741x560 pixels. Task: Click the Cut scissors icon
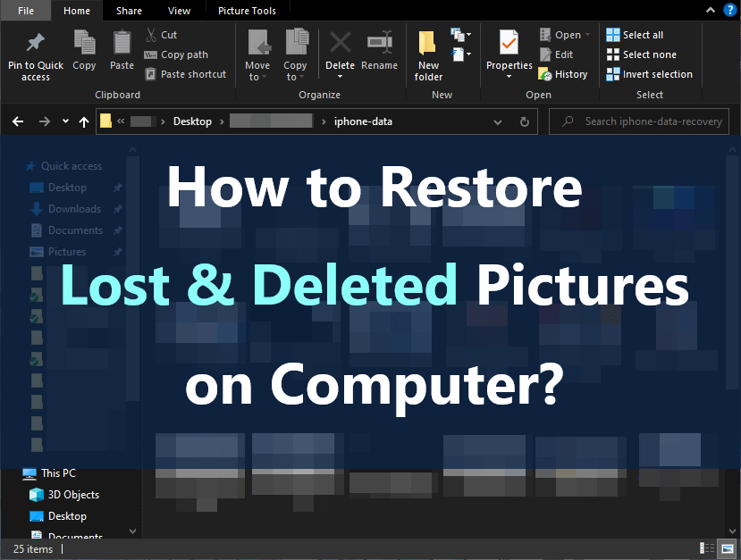tap(151, 35)
